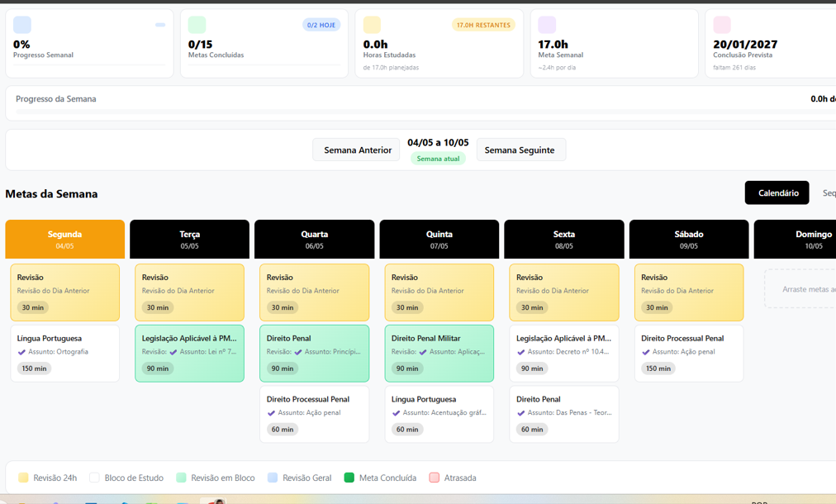The image size is (836, 504).
Task: Click the 04/05 a 10/05 week range
Action: pos(438,142)
